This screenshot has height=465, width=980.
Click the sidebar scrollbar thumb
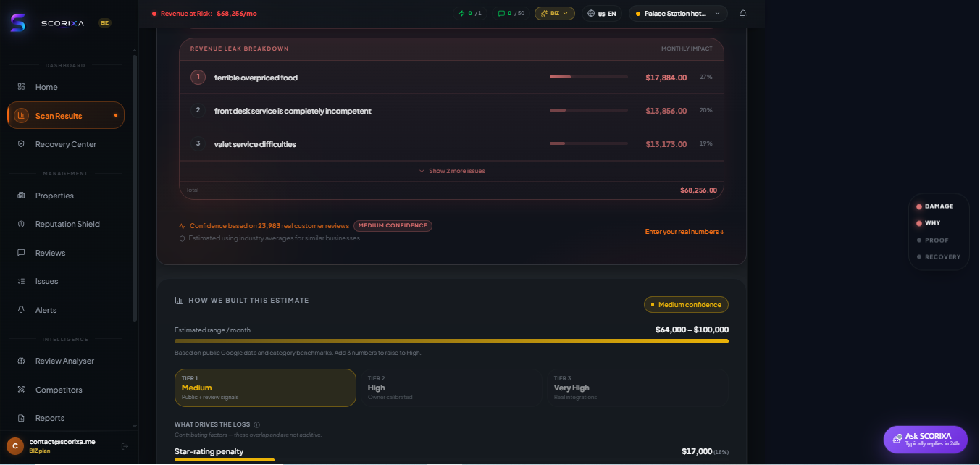(135, 188)
